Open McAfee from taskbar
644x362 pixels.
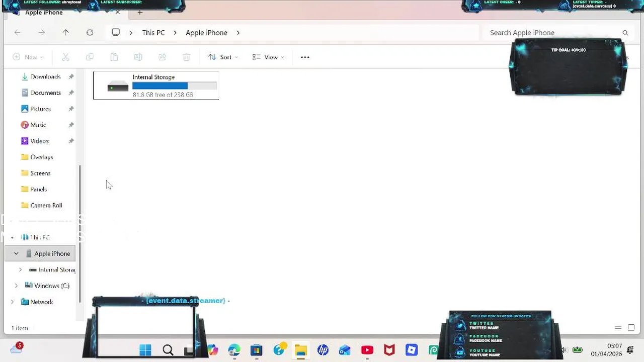click(x=389, y=350)
